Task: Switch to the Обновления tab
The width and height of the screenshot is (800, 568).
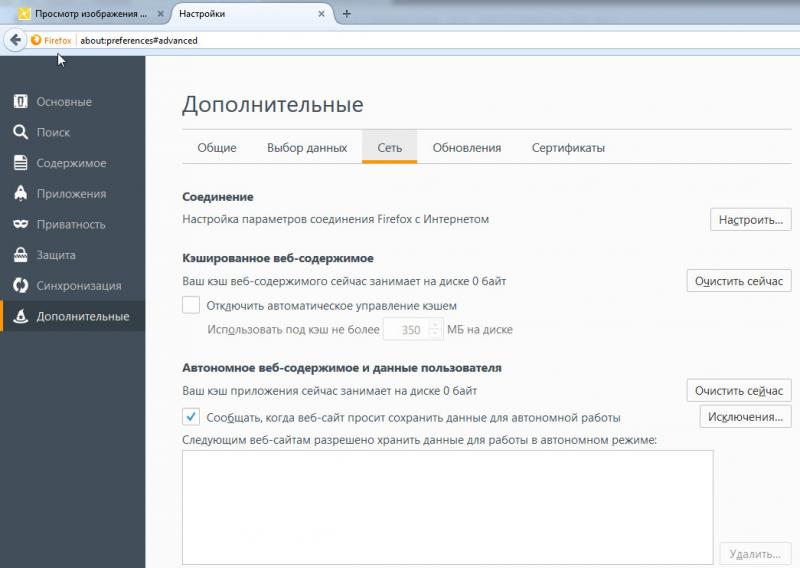Action: tap(467, 147)
